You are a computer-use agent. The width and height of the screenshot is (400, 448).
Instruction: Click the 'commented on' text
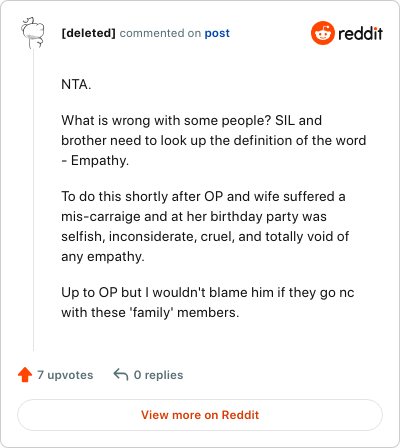pyautogui.click(x=160, y=33)
